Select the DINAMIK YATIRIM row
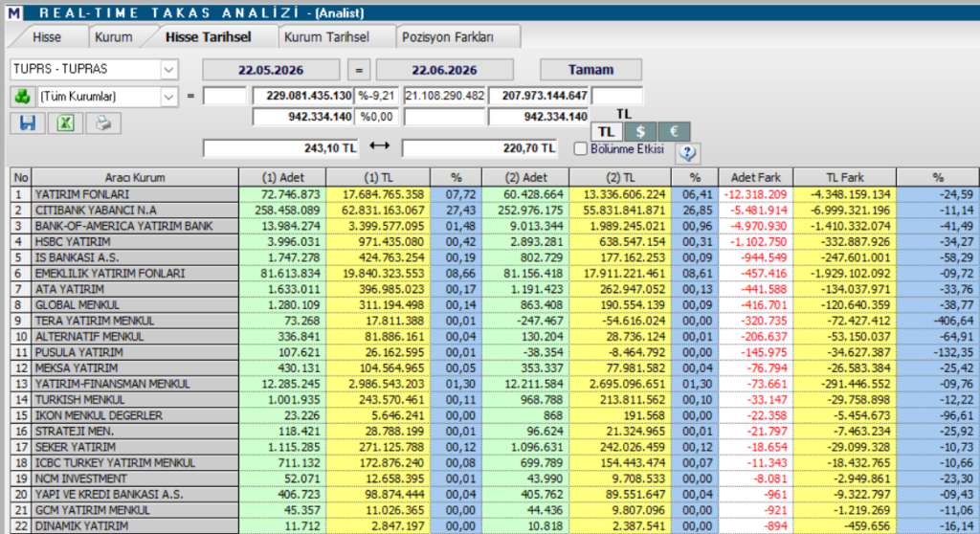Screen dimensions: 980x534 494,526
